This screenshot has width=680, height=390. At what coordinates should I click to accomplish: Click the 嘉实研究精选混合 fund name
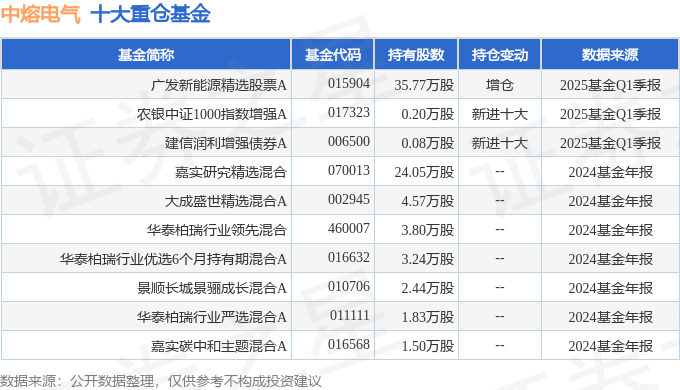point(231,172)
